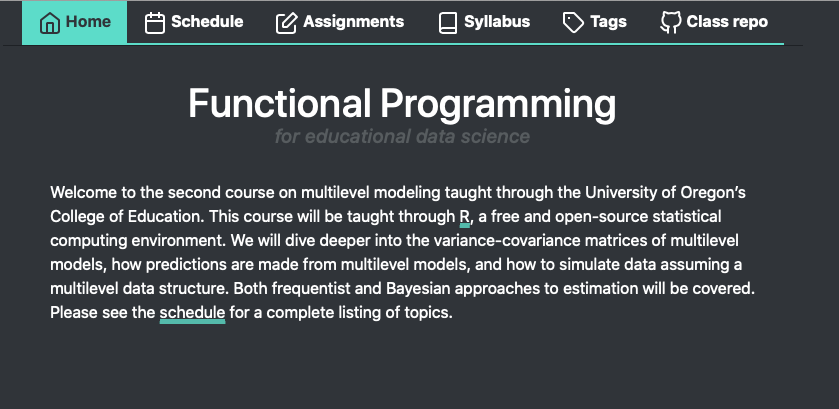Screen dimensions: 839x409
Task: Click the 'for educational data science' subtitle
Action: 402,136
